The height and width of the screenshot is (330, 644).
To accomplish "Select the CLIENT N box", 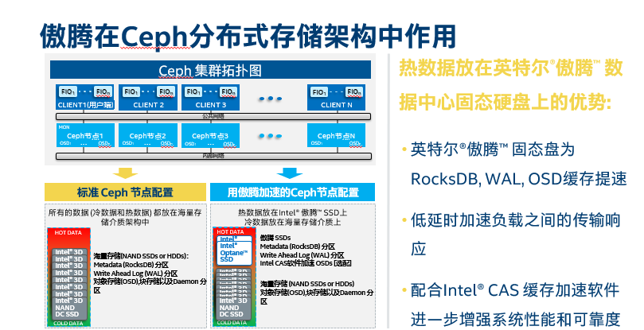I will pyautogui.click(x=336, y=98).
